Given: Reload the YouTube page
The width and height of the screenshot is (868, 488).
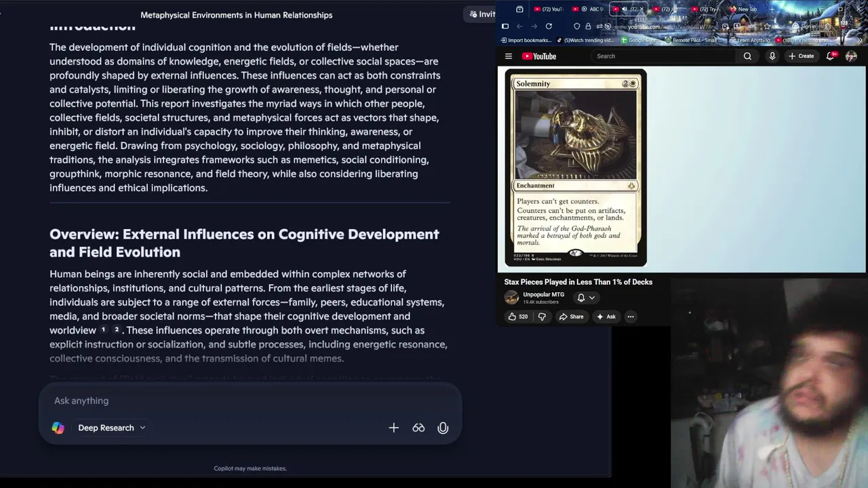Looking at the screenshot, I should (x=549, y=26).
